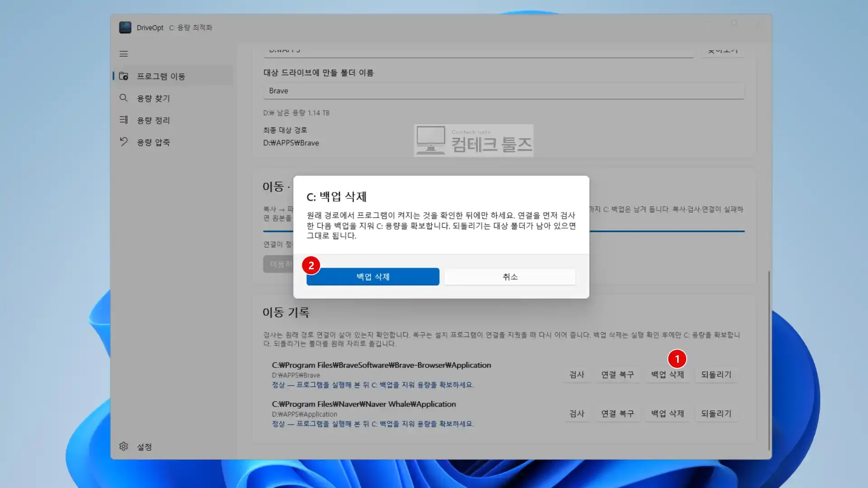Open 프로그램 이동 in the sidebar

click(x=172, y=76)
